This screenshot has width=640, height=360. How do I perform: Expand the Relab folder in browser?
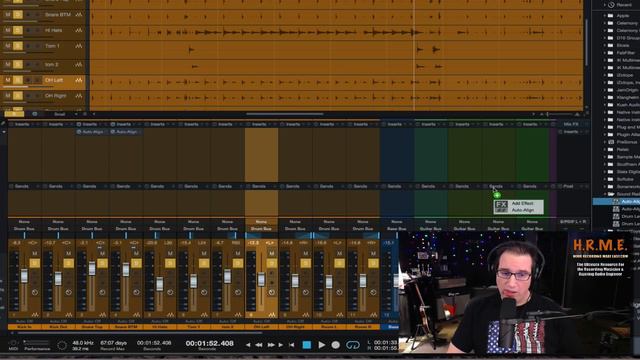click(605, 150)
